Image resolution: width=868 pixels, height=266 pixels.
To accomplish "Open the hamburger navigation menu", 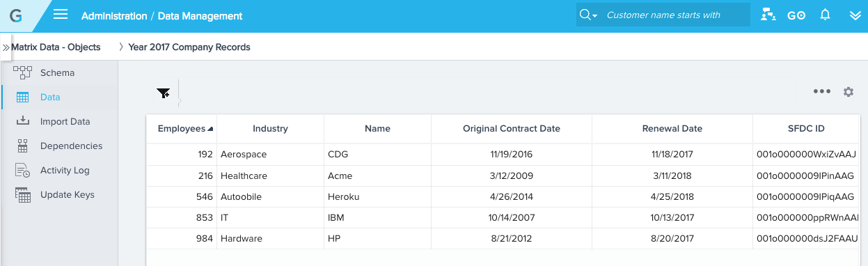I will tap(61, 15).
